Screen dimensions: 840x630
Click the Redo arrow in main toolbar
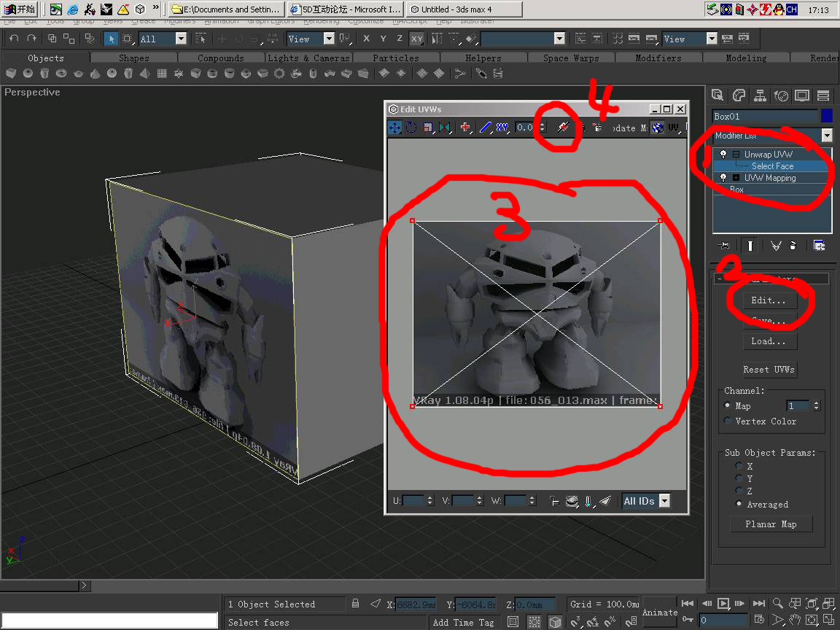point(32,39)
